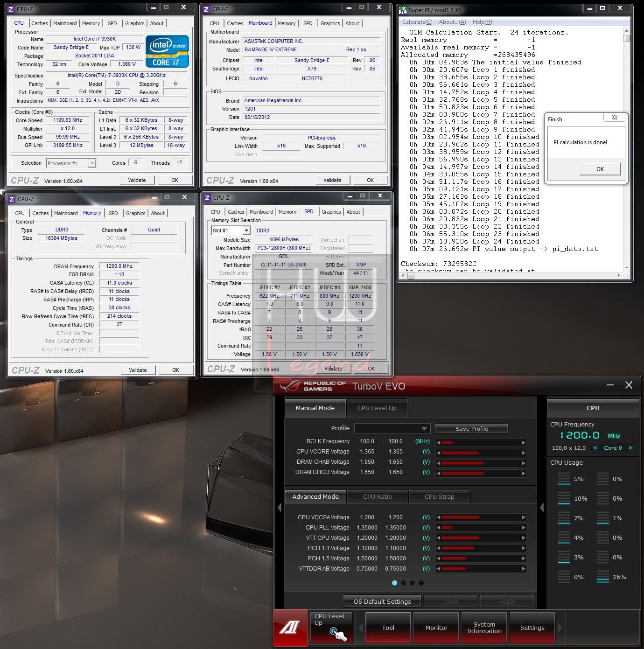Open About menu in Super PI

pos(452,22)
